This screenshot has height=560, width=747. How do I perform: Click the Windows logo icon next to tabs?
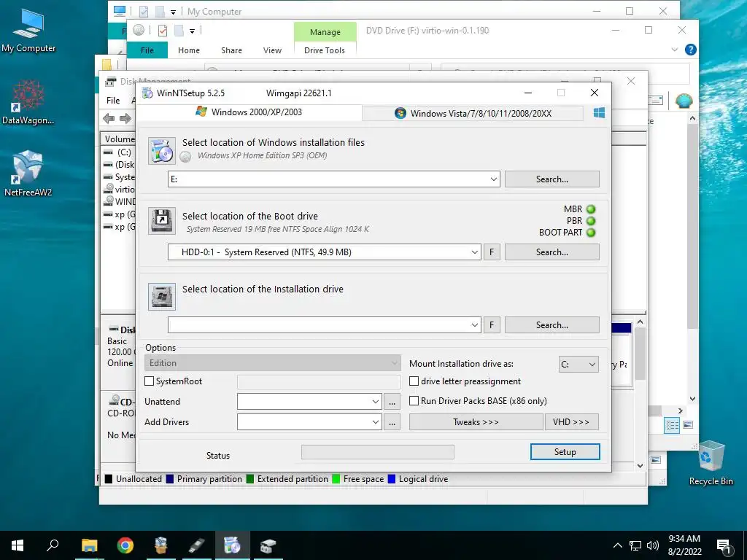point(599,113)
